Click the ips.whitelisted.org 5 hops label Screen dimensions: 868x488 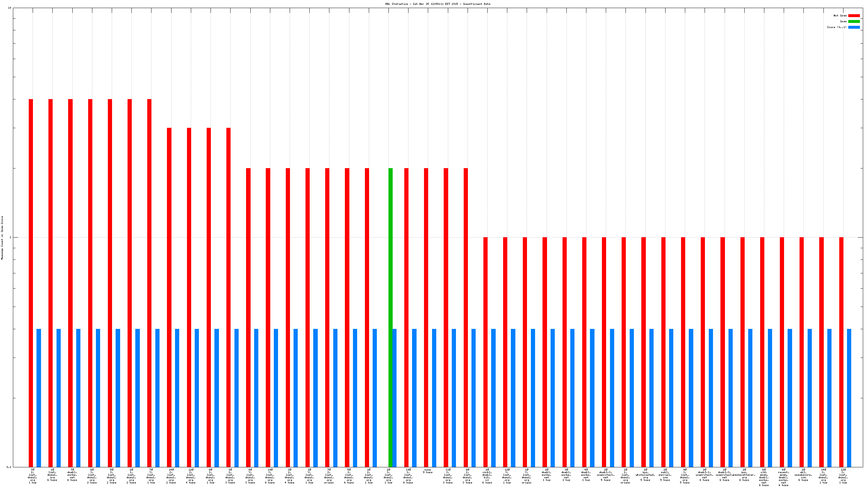[645, 475]
